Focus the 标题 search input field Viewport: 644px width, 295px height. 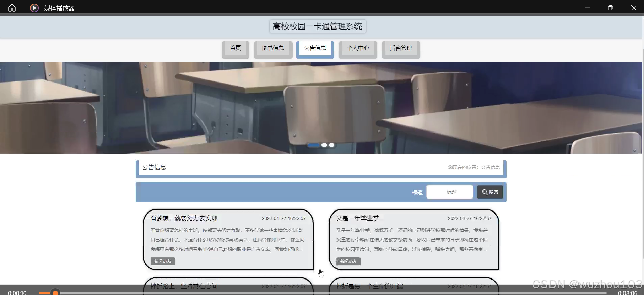tap(450, 192)
